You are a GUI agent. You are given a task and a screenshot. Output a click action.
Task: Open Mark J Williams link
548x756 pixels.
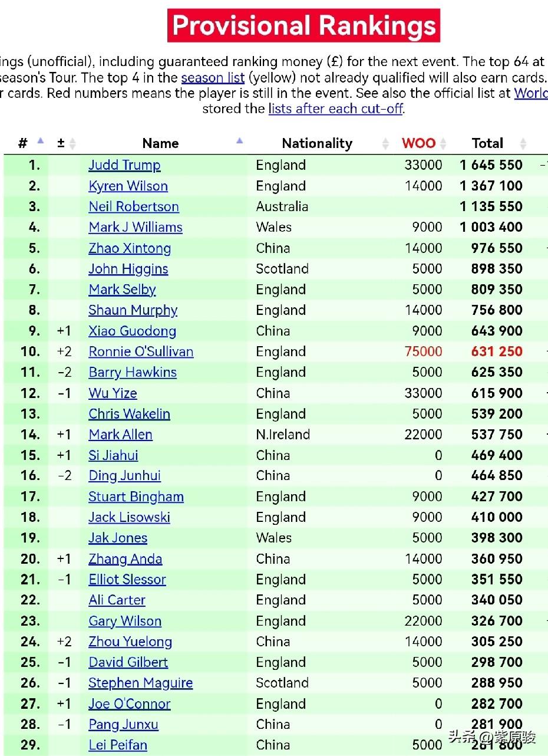click(136, 227)
